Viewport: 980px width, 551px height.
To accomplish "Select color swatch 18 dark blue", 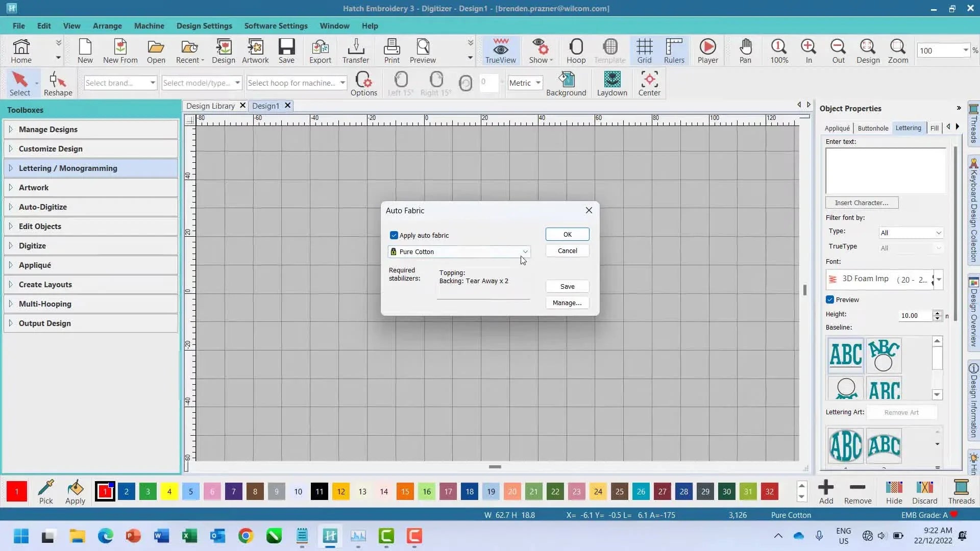I will tap(469, 492).
